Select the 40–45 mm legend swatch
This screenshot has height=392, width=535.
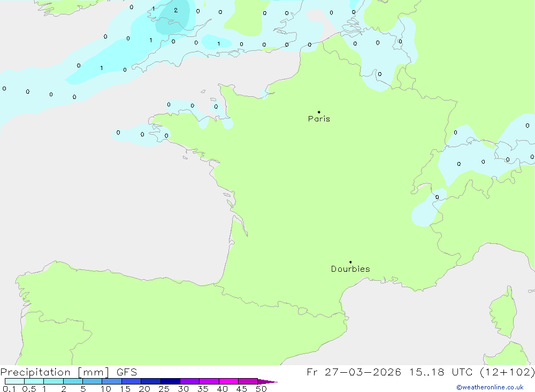click(x=228, y=381)
